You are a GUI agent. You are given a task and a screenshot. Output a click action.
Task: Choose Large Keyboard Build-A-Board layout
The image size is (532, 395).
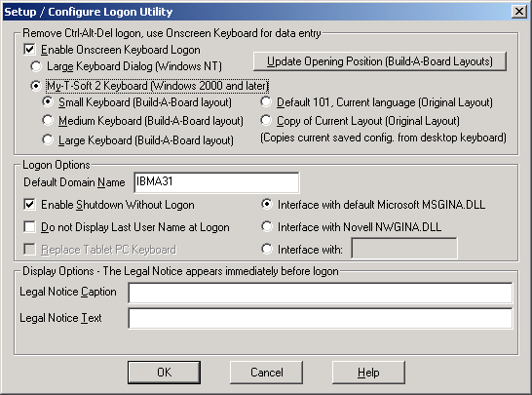pos(48,139)
